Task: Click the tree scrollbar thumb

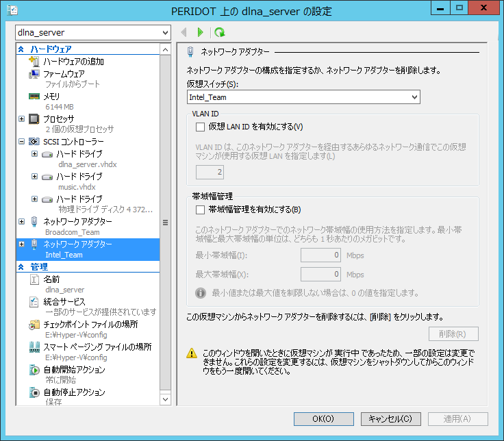Action: pos(165,223)
